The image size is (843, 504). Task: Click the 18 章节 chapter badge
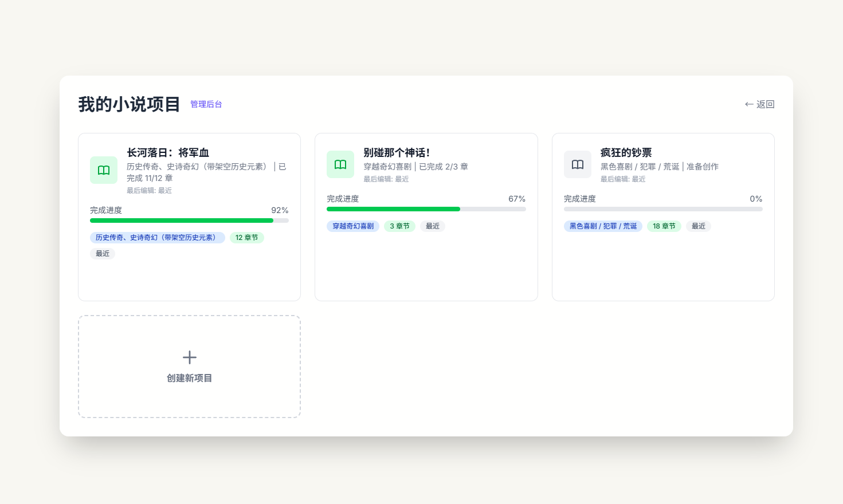click(x=664, y=226)
